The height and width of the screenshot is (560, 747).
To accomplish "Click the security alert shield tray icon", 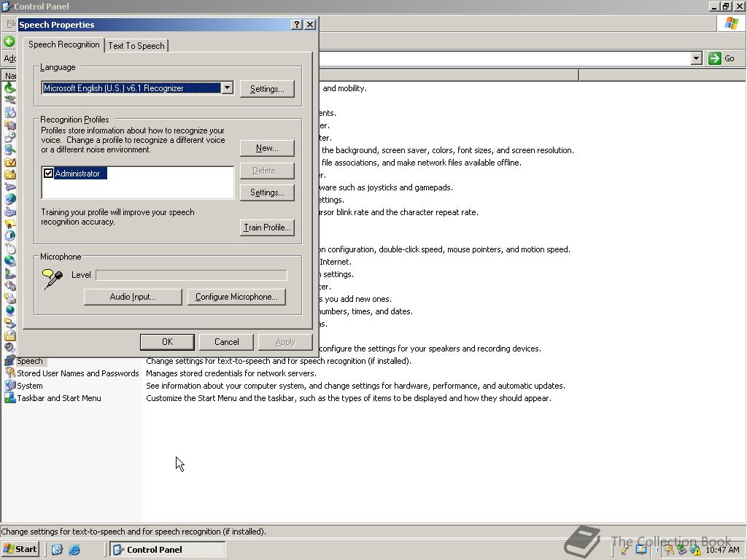I will [697, 551].
